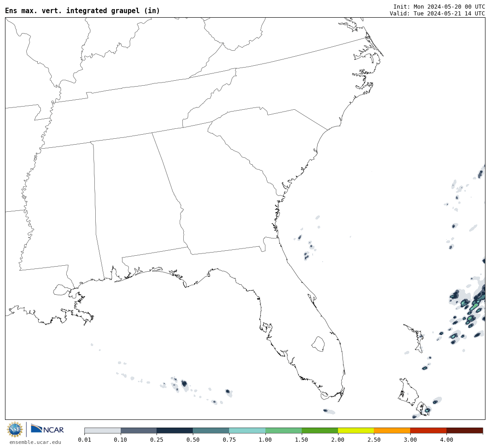Select the dark navy 0.25–0.50 colorbar swatch
The width and height of the screenshot is (490, 448).
coord(175,430)
